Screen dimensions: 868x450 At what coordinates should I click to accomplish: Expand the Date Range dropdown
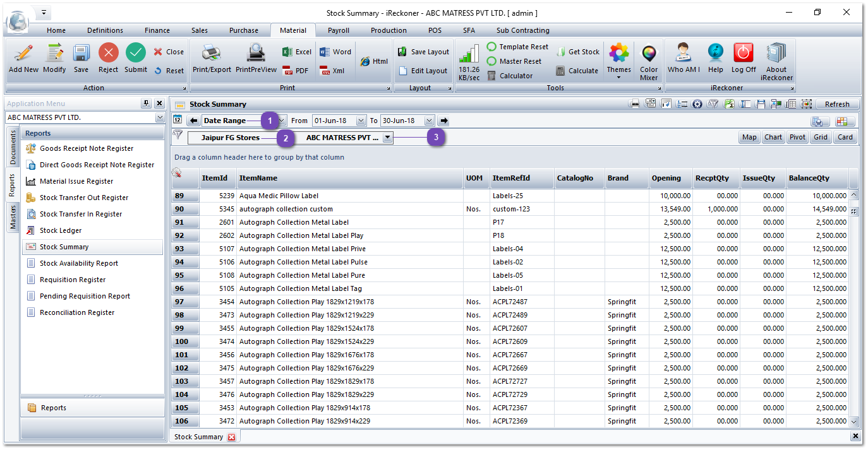(x=282, y=121)
